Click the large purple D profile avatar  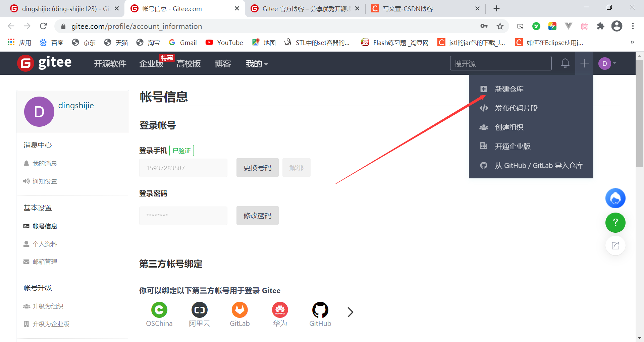(39, 112)
